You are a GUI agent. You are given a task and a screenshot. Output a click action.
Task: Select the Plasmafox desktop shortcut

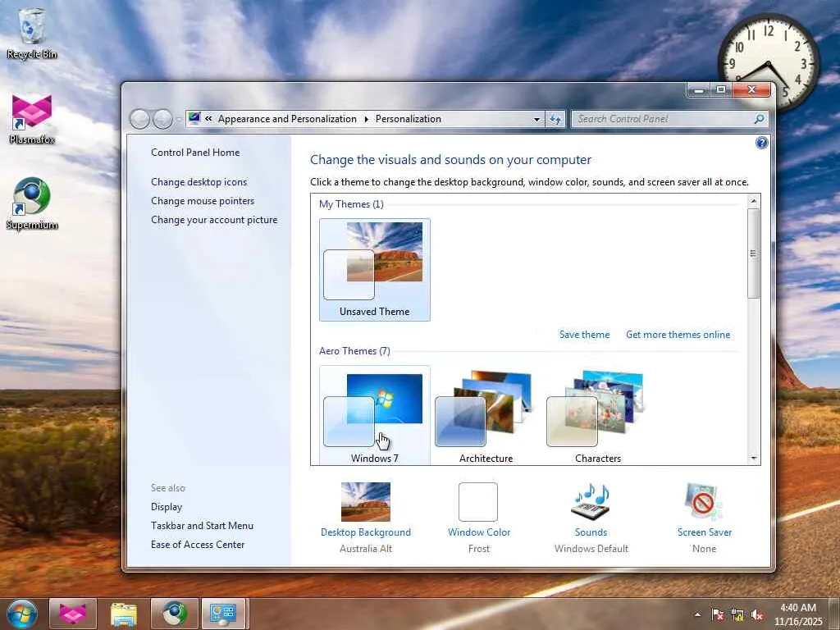coord(32,119)
